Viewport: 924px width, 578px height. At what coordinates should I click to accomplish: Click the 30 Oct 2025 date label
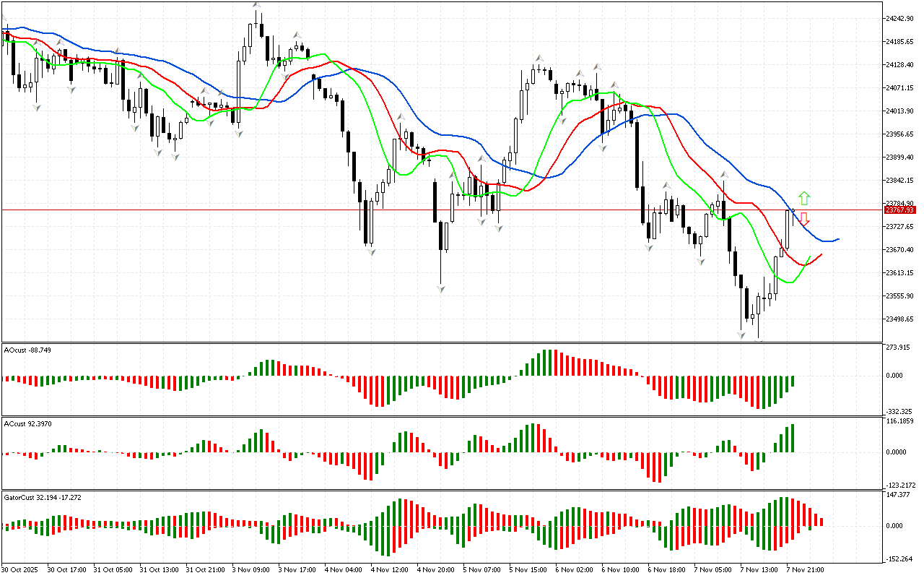(x=20, y=570)
